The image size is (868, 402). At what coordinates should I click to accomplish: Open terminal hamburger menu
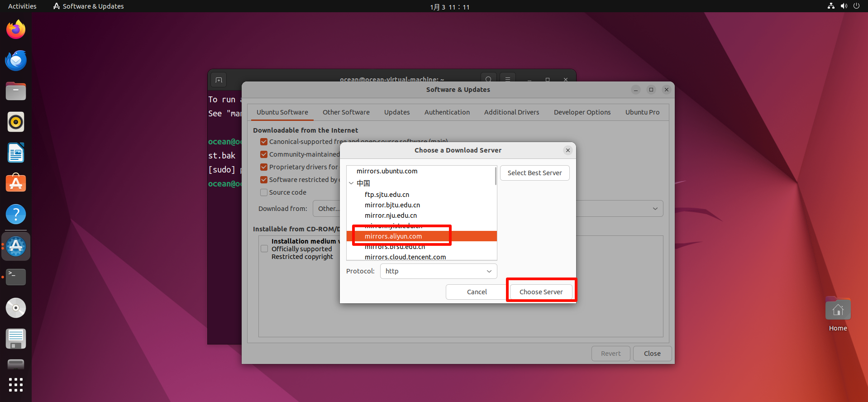[x=508, y=80]
